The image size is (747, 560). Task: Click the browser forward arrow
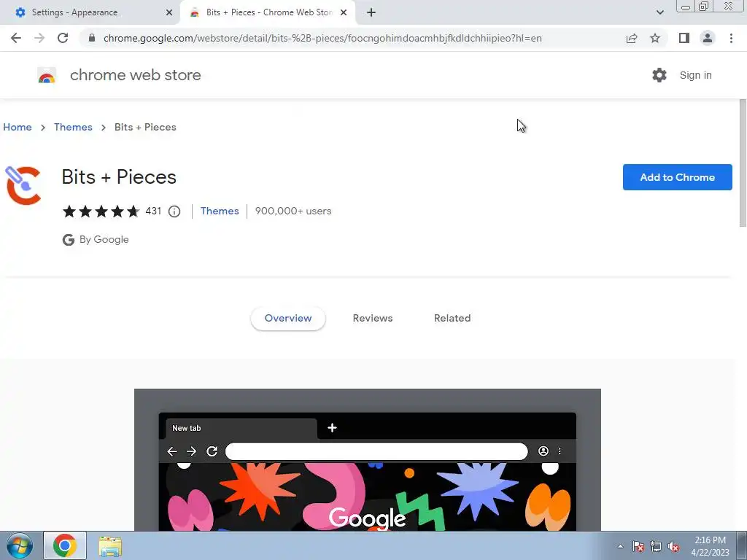tap(39, 38)
